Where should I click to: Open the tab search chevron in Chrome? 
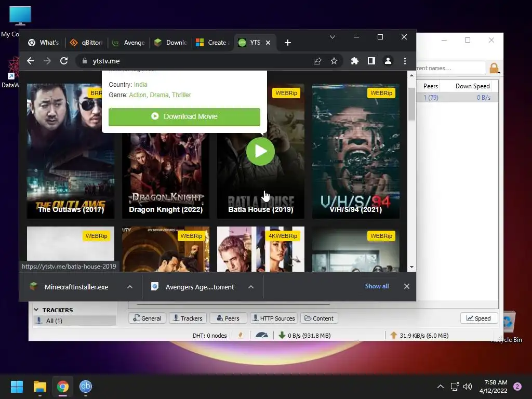(x=332, y=37)
